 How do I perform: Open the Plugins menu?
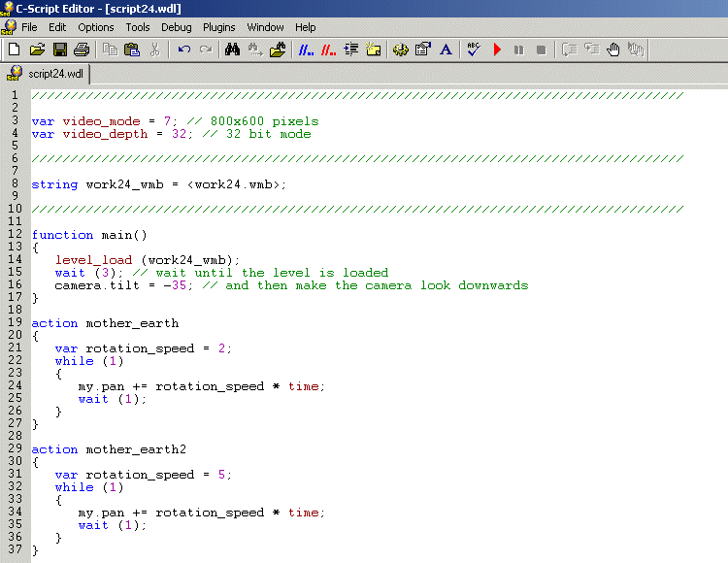coord(218,27)
